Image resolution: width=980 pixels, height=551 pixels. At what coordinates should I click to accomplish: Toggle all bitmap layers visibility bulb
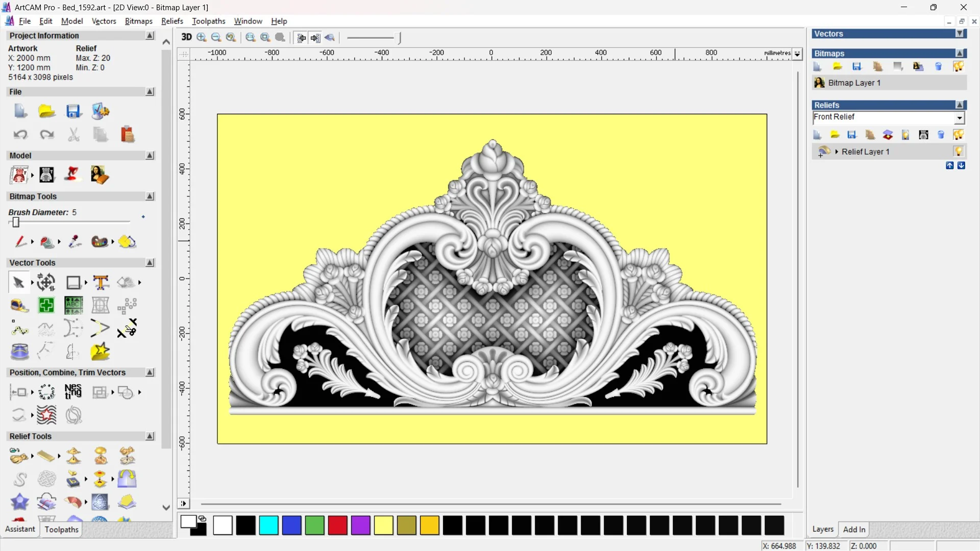click(x=958, y=66)
